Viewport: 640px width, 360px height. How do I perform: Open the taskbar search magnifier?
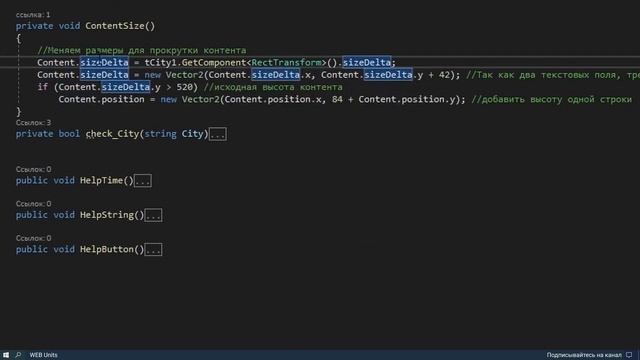tap(18, 355)
